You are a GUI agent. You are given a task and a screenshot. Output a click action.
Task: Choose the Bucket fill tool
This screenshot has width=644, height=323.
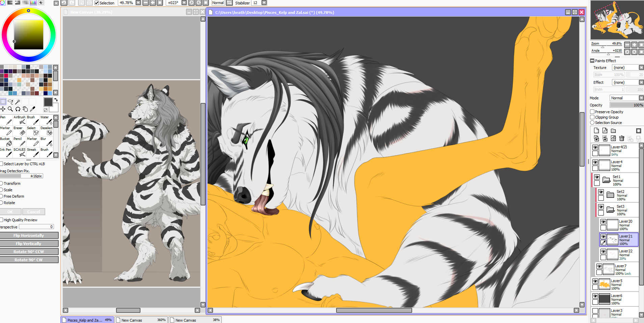coord(7,142)
